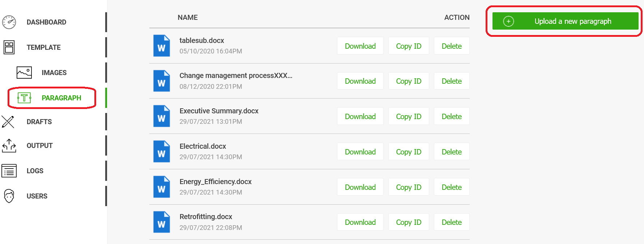The height and width of the screenshot is (244, 644).
Task: Click the Output export icon
Action: (x=9, y=145)
